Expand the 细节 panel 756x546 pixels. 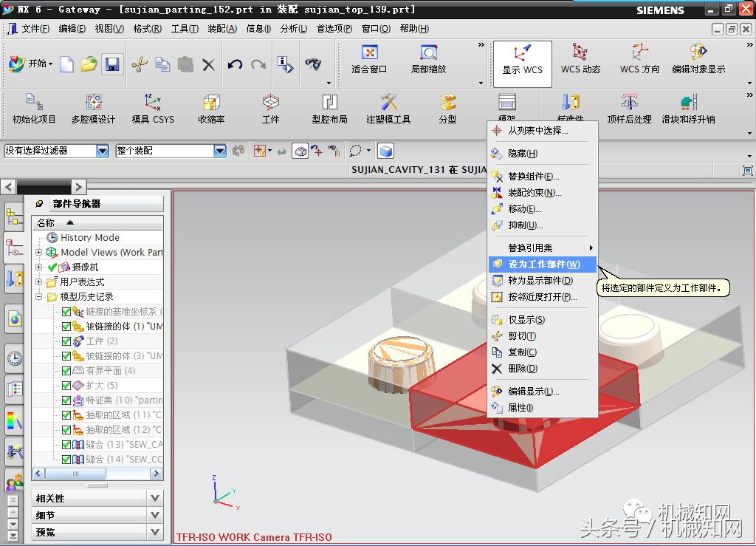click(x=155, y=515)
